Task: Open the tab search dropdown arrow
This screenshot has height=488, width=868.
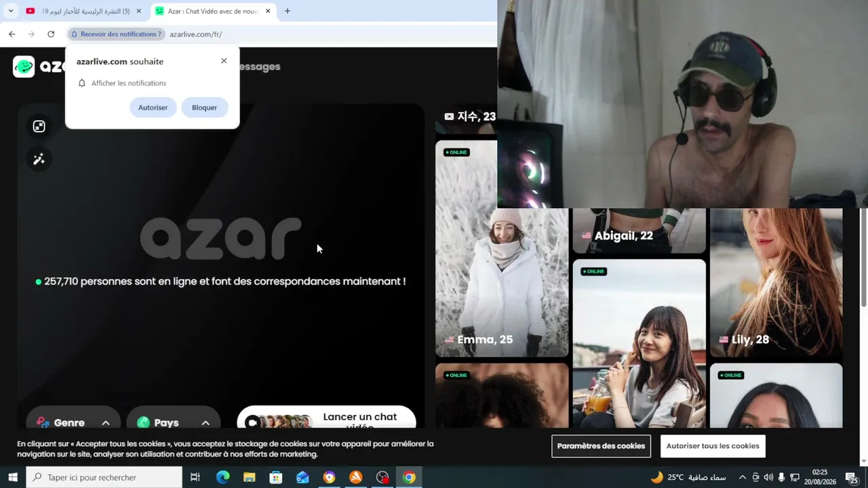Action: pyautogui.click(x=10, y=11)
